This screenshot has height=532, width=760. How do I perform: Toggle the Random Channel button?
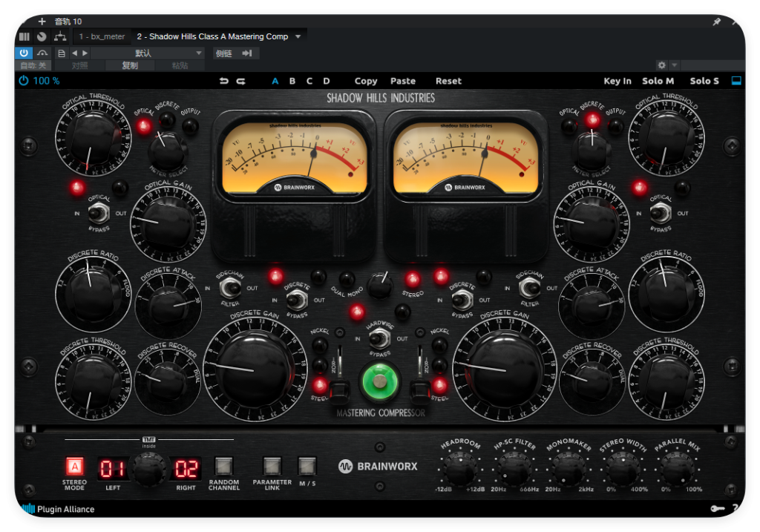pyautogui.click(x=223, y=466)
